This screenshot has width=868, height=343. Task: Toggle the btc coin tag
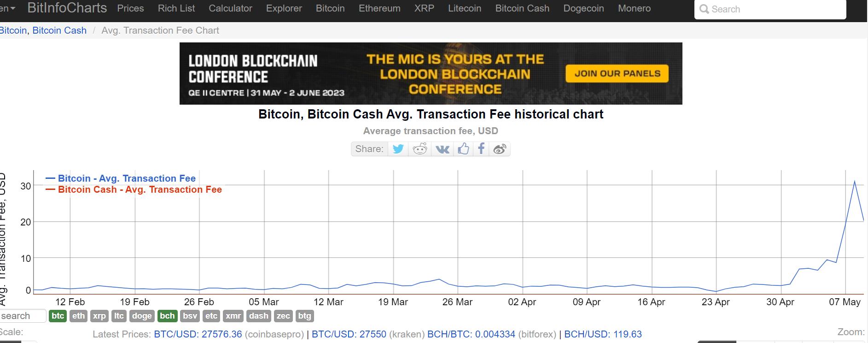[x=58, y=316]
